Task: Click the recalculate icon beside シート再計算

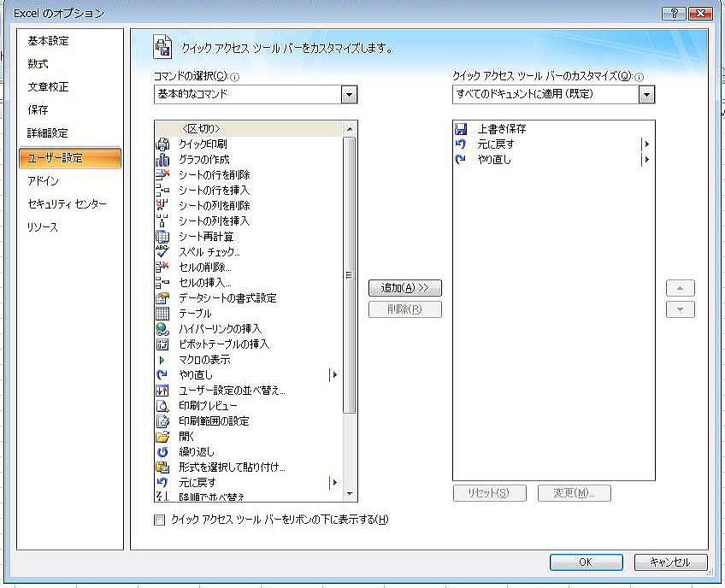Action: click(162, 236)
